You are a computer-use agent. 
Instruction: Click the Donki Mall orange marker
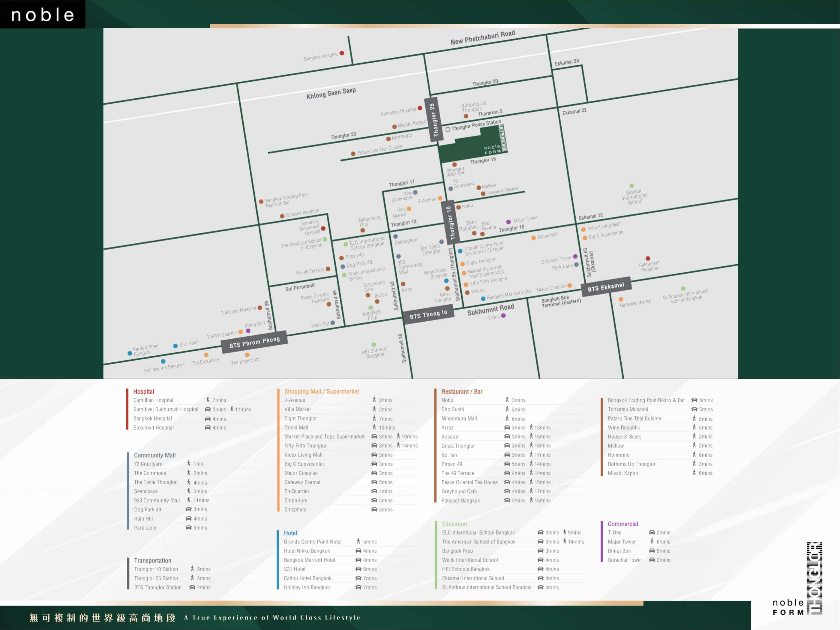[533, 238]
